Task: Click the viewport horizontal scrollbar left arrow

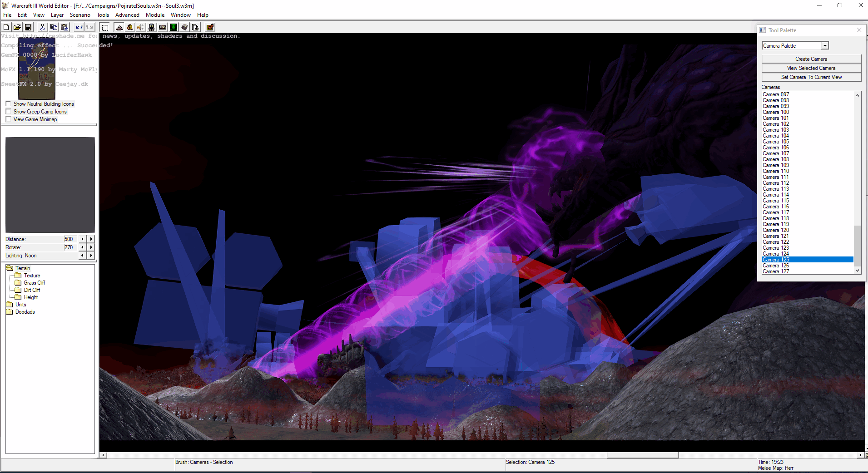Action: [103, 455]
